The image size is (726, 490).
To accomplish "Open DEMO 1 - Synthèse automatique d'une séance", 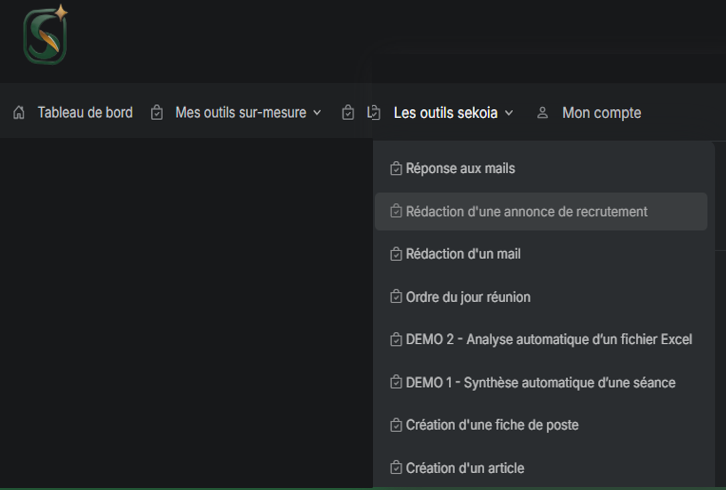I will pos(540,383).
